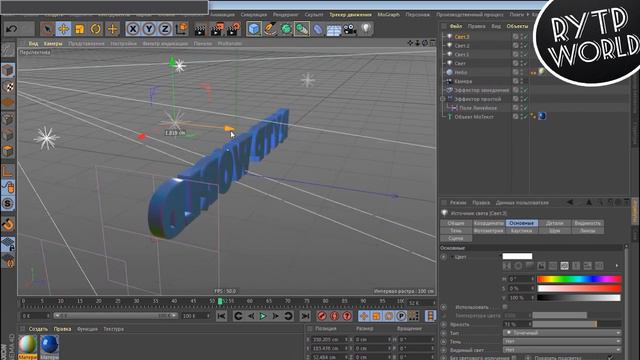Open the deformers icon

tap(318, 29)
